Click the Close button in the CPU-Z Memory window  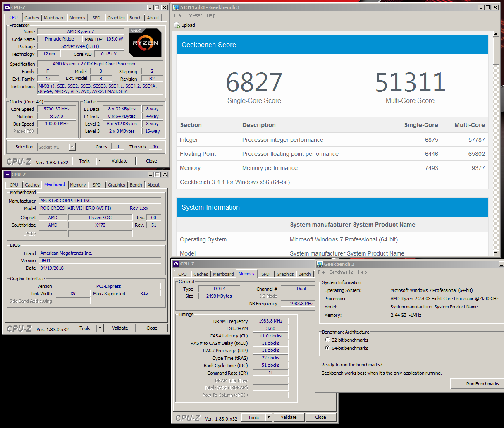click(320, 417)
